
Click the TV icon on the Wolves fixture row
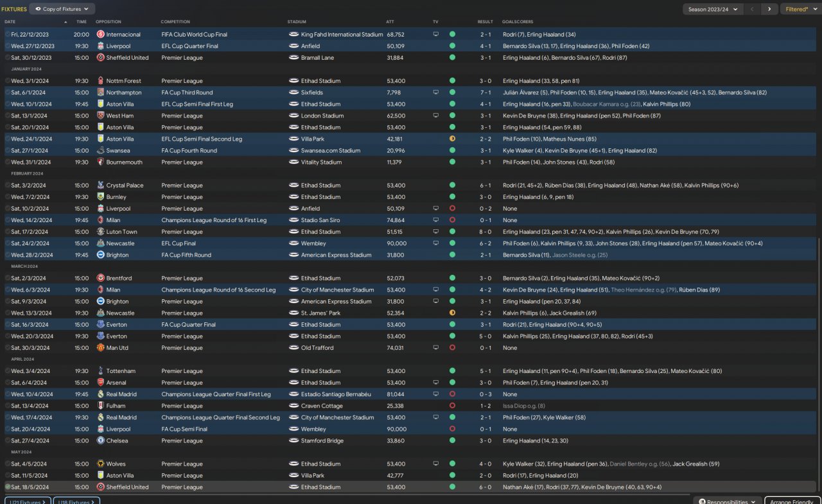436,464
